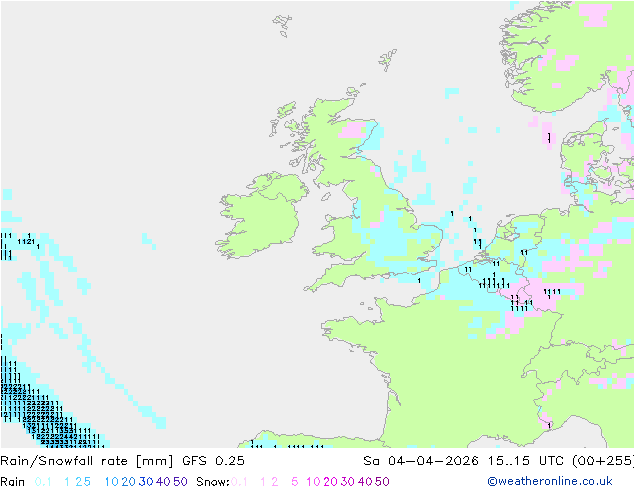Screen dimensions: 634x490
Task: Click the '15..15 UTC' time text
Action: (526, 461)
